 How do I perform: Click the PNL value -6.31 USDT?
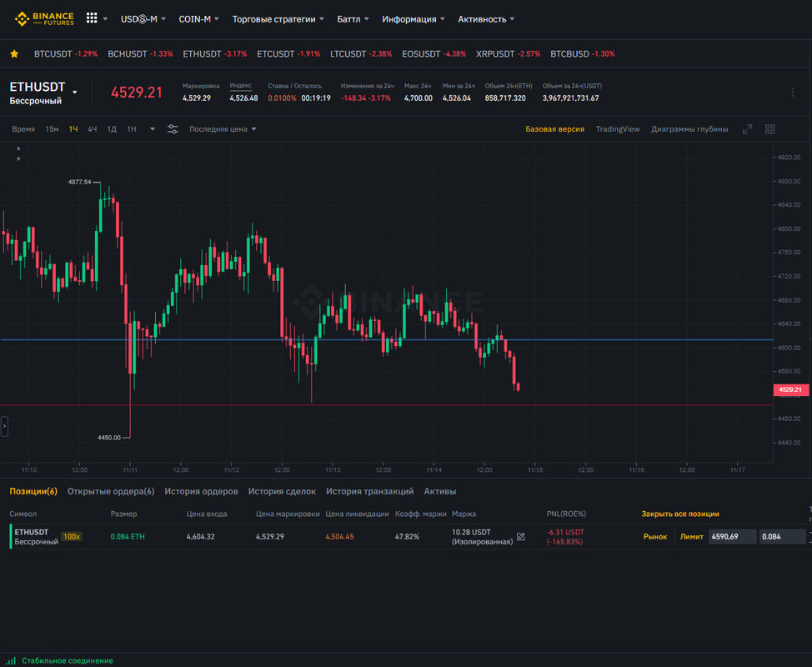pos(565,533)
